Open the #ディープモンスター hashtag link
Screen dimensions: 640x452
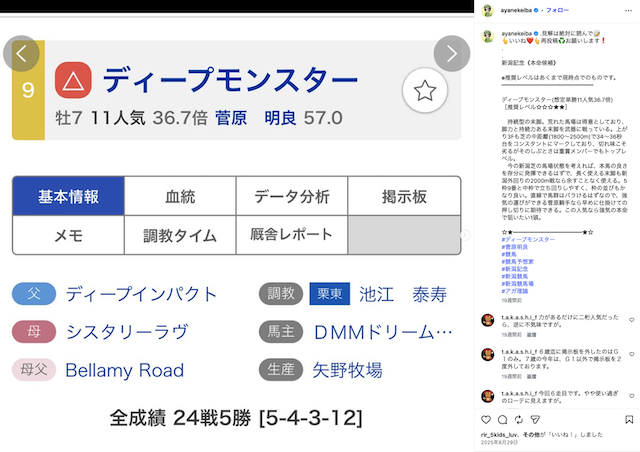528,241
